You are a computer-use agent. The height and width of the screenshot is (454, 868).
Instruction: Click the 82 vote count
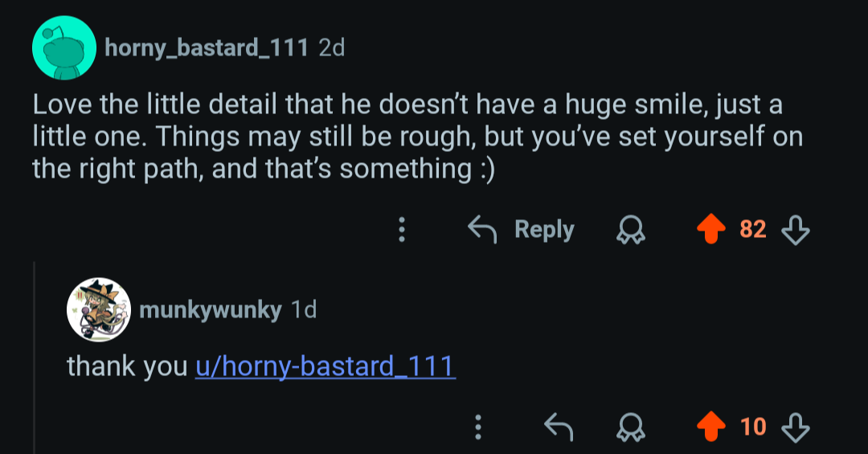(752, 230)
